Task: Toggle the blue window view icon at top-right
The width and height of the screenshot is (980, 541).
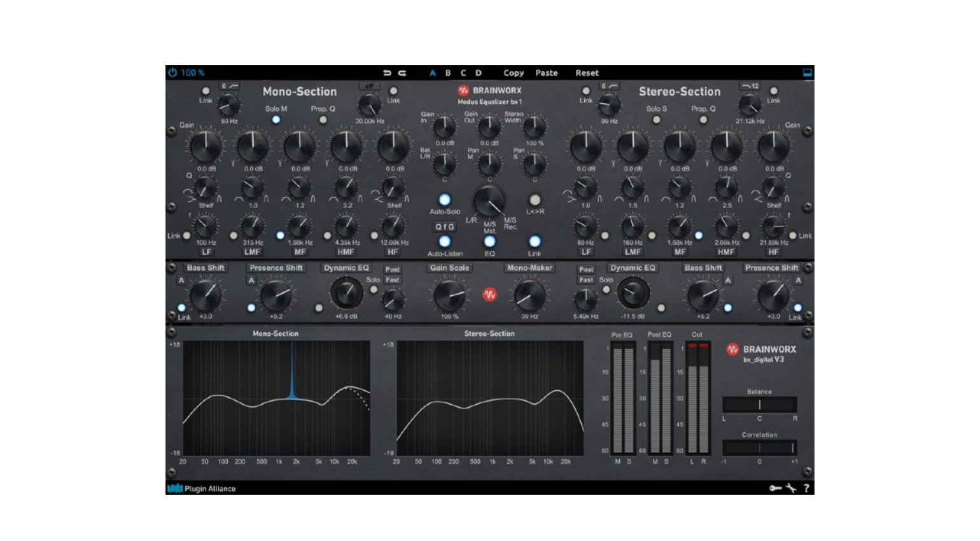Action: (x=807, y=73)
